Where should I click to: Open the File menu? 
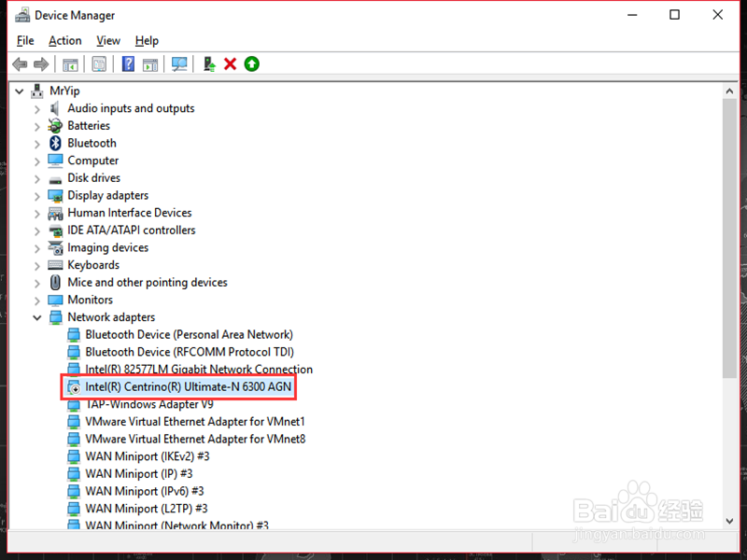tap(25, 41)
